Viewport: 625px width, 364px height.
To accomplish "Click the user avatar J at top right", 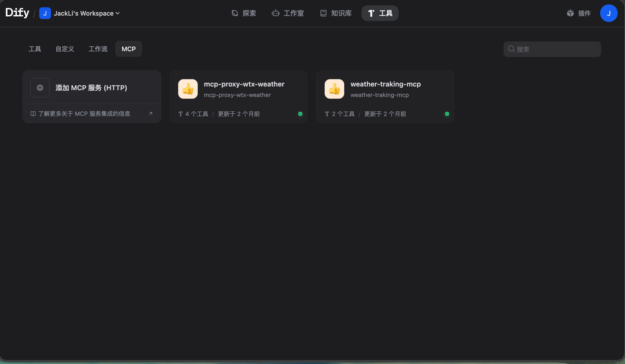I will pyautogui.click(x=608, y=13).
